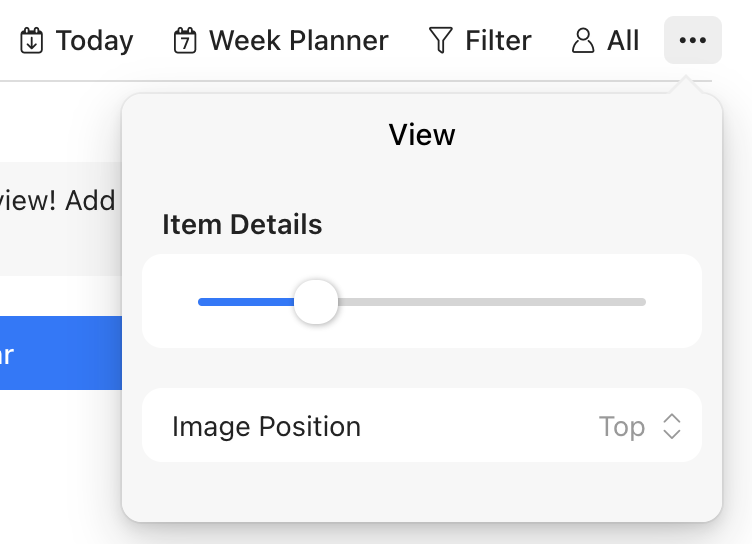Click the Item Details slider knob

tap(316, 302)
